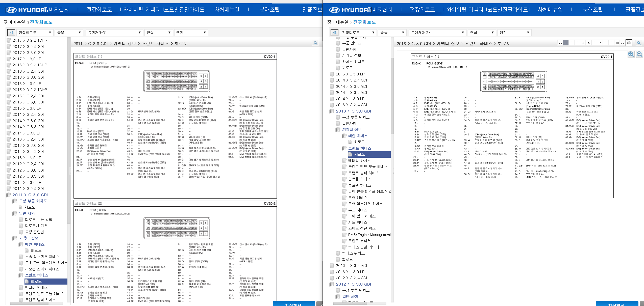Screen dimensions: 644x306
Task: Click the >> next pages button
Action: coord(623,43)
